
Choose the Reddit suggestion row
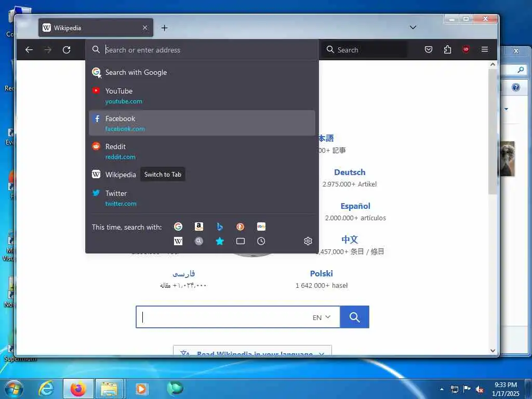(202, 151)
